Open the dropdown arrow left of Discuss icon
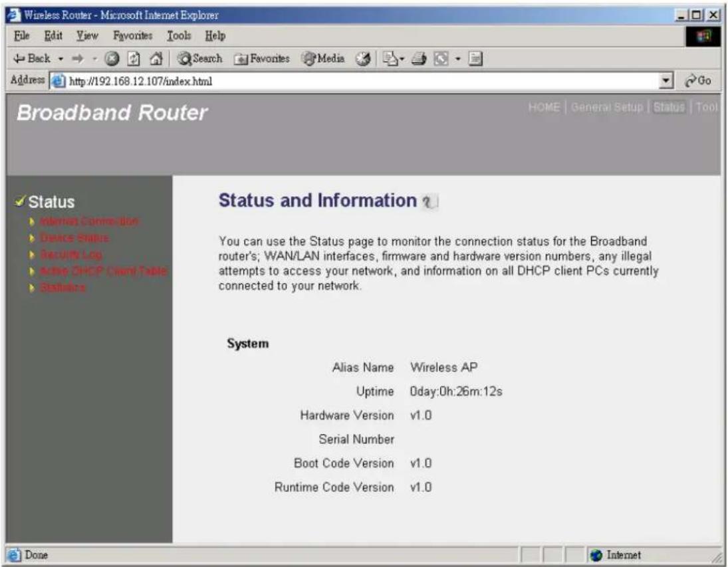 tap(458, 59)
